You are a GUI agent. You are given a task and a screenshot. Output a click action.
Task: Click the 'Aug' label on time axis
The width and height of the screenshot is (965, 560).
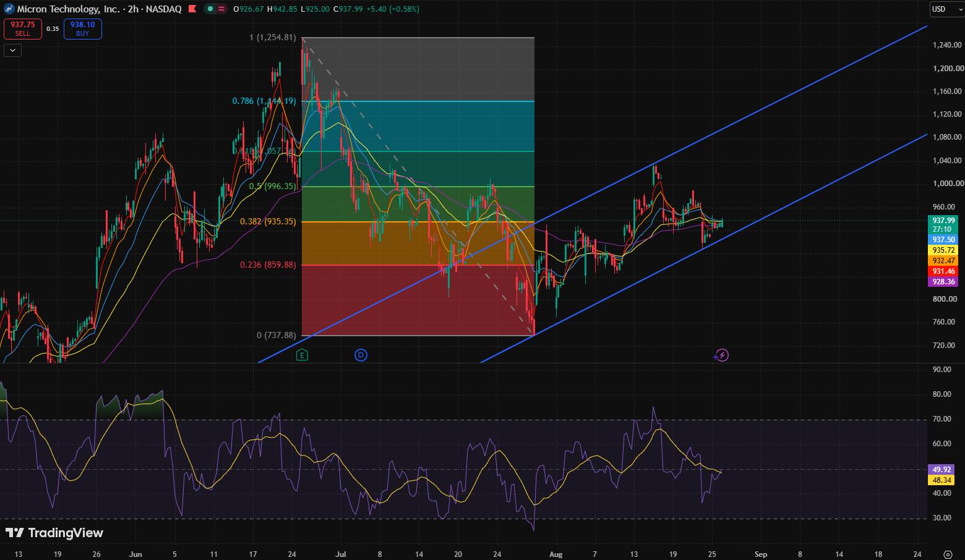[555, 554]
